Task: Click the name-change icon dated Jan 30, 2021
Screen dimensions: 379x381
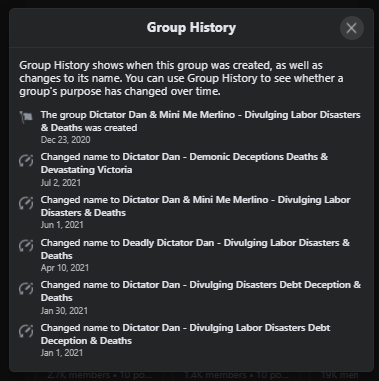Action: pos(26,288)
